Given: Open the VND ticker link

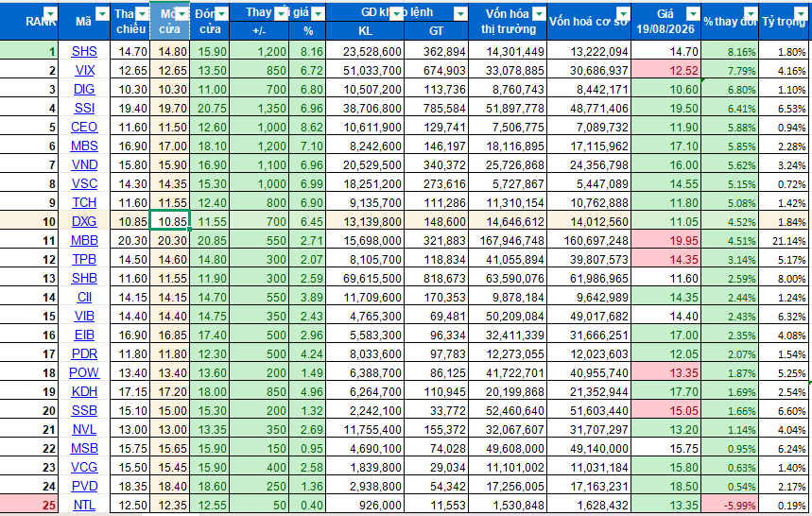Looking at the screenshot, I should 84,164.
